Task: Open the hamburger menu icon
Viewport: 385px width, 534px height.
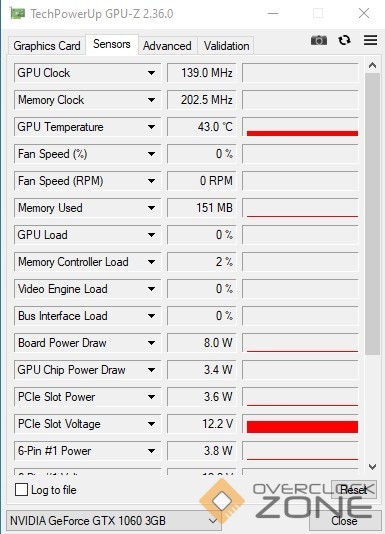Action: [x=370, y=40]
